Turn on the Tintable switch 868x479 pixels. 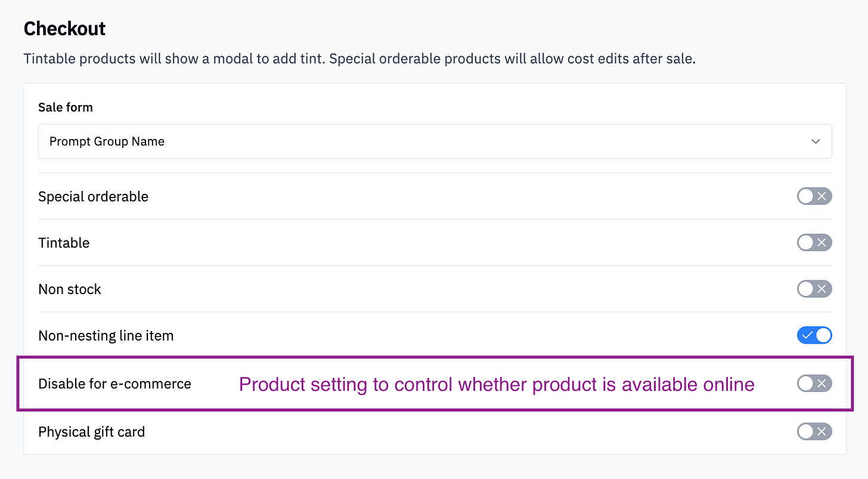[x=814, y=243]
